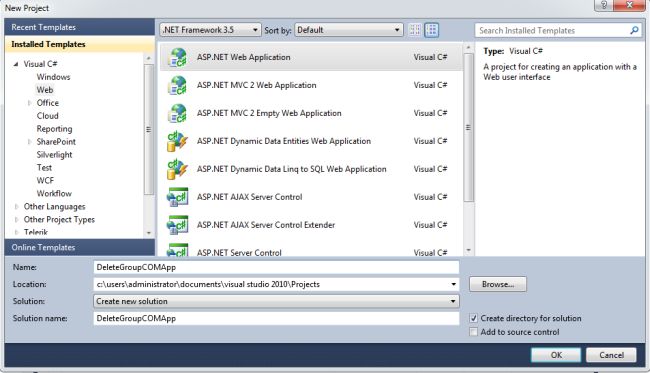Click template list scroll down arrow
This screenshot has height=373, width=650.
point(468,250)
